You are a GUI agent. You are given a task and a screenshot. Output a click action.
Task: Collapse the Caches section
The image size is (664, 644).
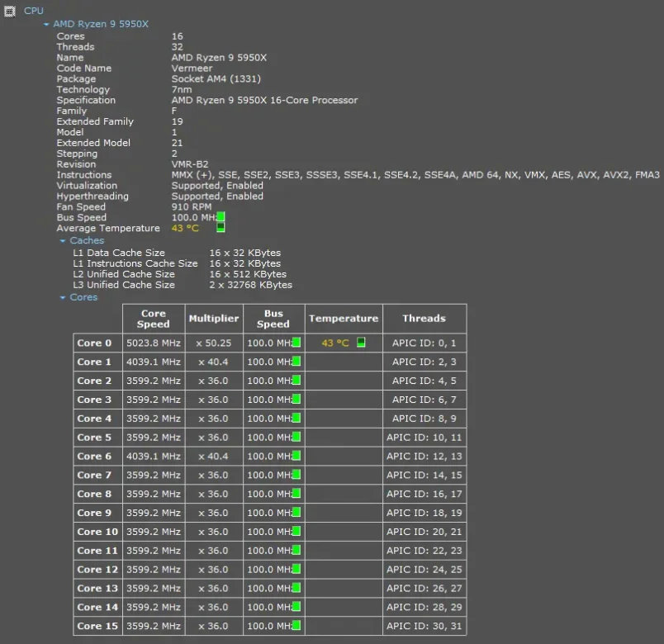[63, 241]
